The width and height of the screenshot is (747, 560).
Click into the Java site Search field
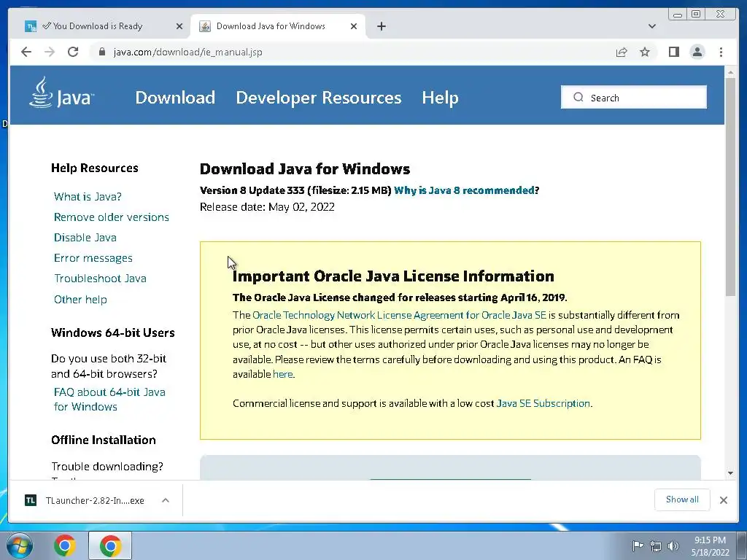click(x=634, y=97)
